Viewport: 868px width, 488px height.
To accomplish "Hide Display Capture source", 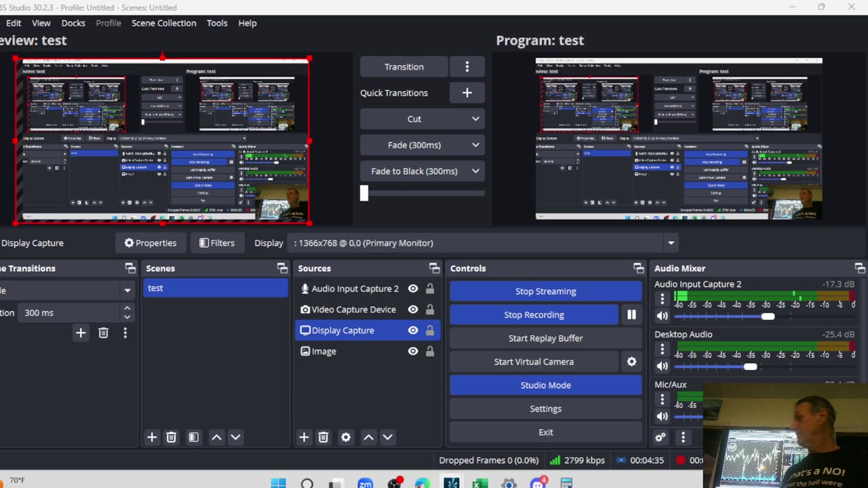I will point(413,330).
